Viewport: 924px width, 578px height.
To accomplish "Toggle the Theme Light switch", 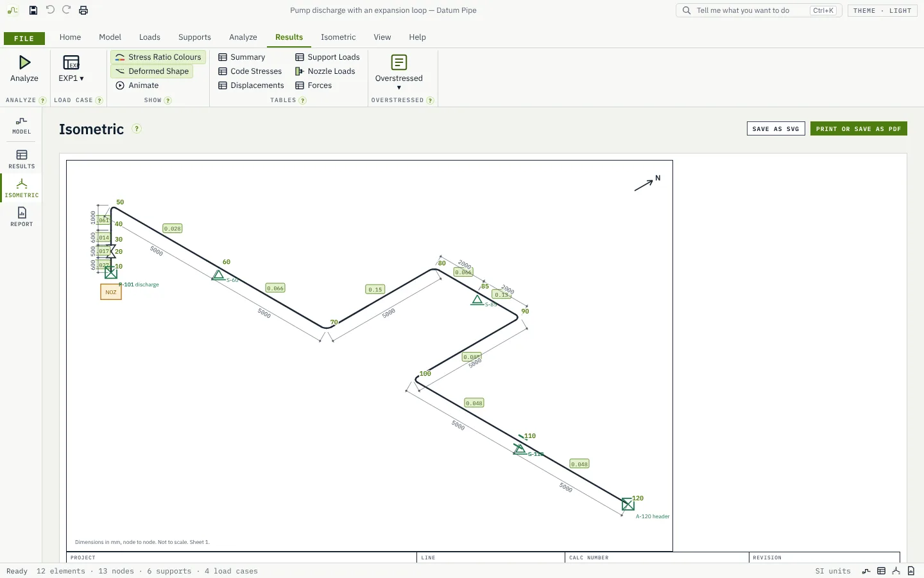I will click(x=882, y=10).
